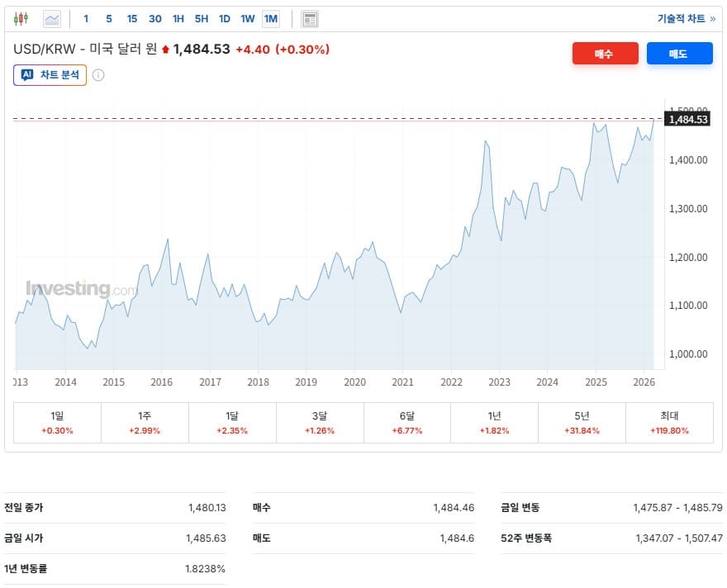Image resolution: width=727 pixels, height=588 pixels.
Task: Click the 1,484.53 current price marker
Action: click(x=687, y=120)
